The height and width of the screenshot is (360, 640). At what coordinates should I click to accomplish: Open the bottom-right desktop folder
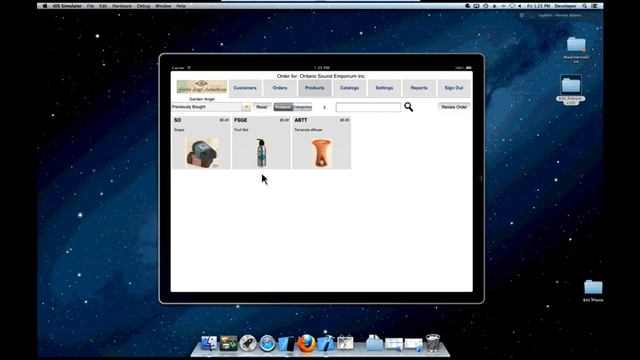click(x=593, y=287)
